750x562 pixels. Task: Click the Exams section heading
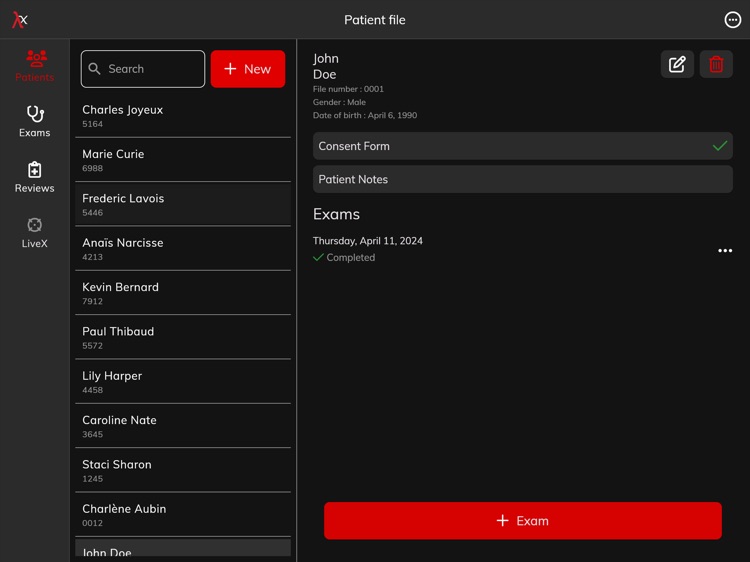click(336, 214)
